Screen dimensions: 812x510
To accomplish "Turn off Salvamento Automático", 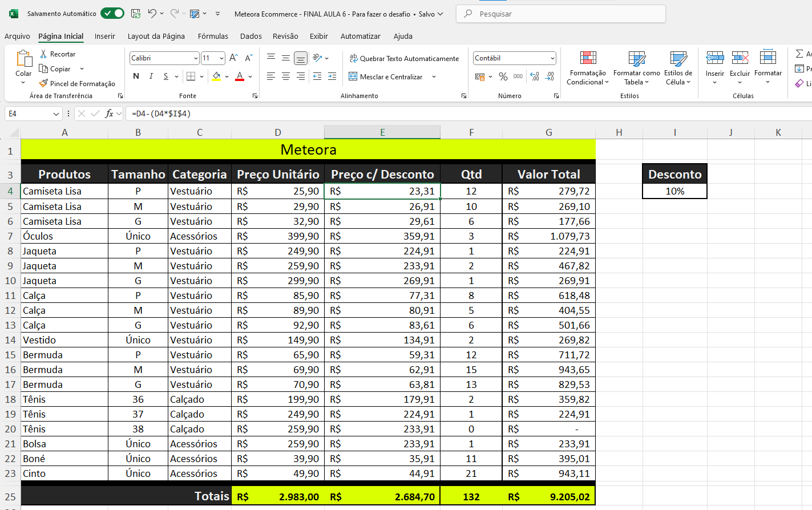I will tap(112, 13).
